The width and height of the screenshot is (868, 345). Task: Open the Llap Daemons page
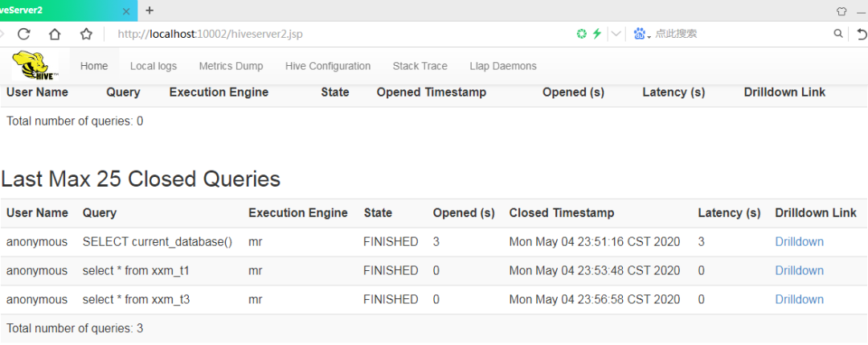[x=502, y=66]
